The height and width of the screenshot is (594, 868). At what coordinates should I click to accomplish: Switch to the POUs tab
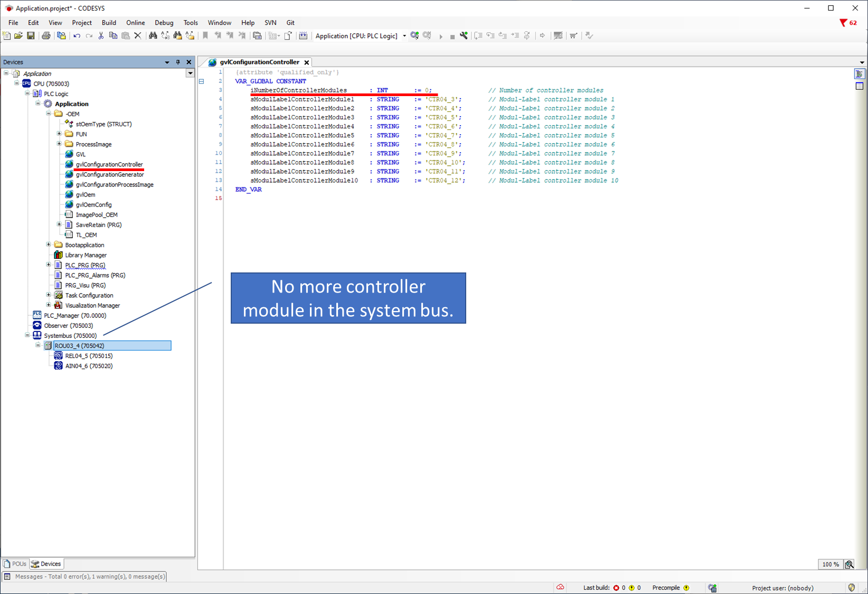click(15, 564)
